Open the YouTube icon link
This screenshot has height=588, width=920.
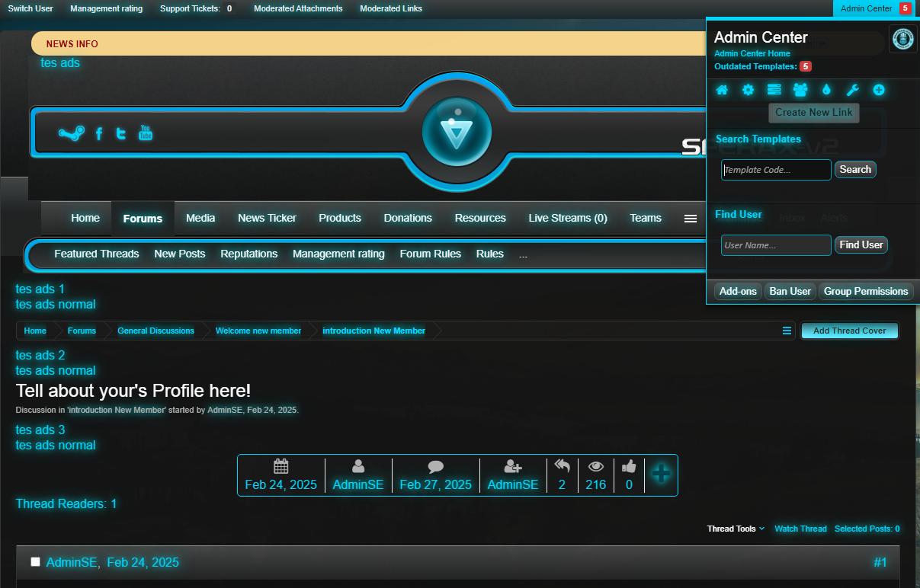click(146, 133)
